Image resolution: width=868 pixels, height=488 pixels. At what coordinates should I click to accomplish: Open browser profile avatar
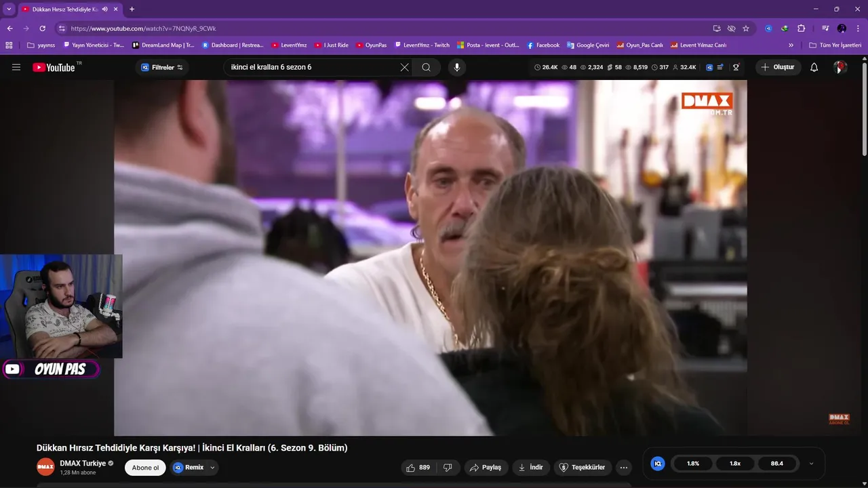coord(842,28)
